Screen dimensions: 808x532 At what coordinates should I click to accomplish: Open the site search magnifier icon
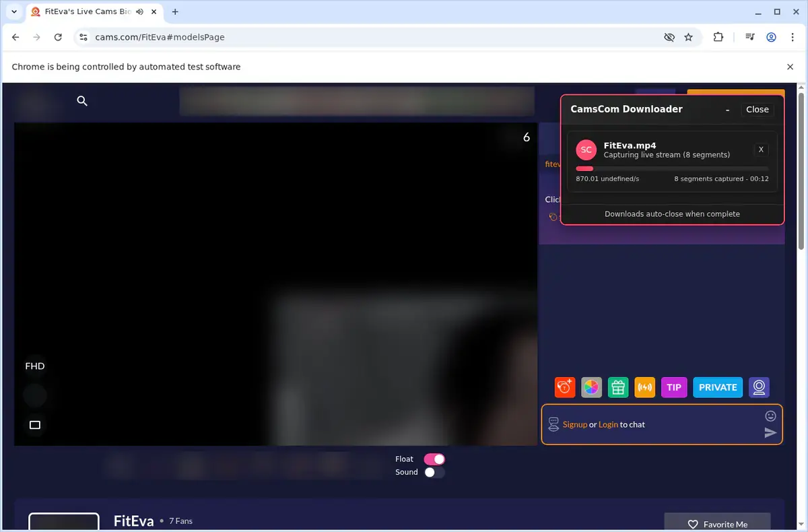tap(82, 101)
